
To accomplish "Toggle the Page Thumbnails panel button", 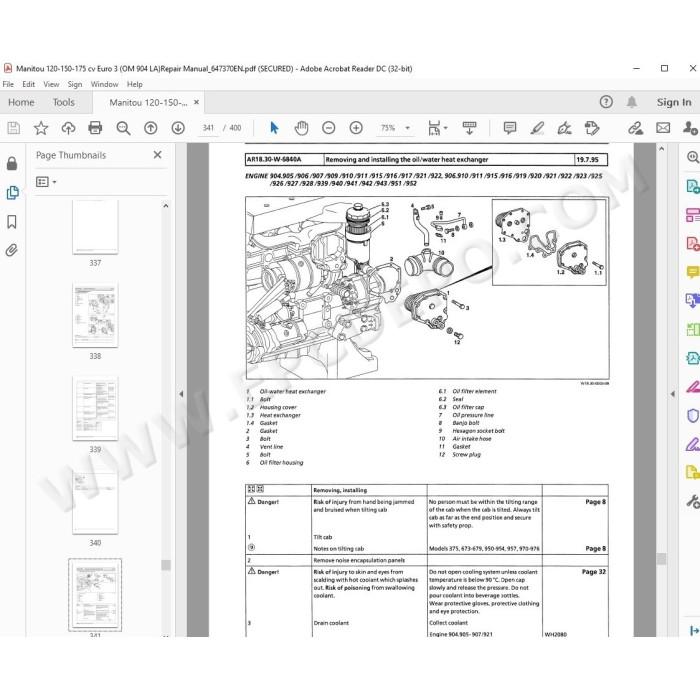I will click(12, 193).
